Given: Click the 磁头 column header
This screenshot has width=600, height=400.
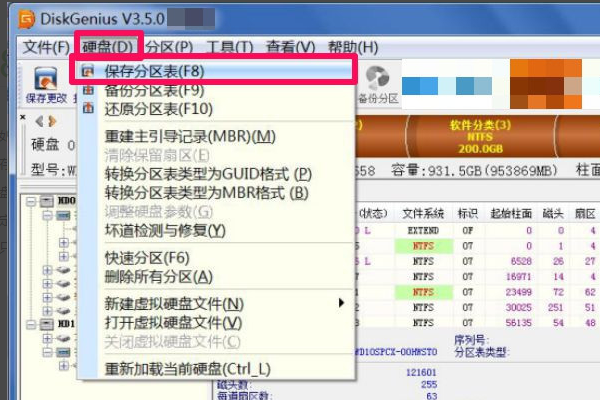Looking at the screenshot, I should tap(553, 214).
